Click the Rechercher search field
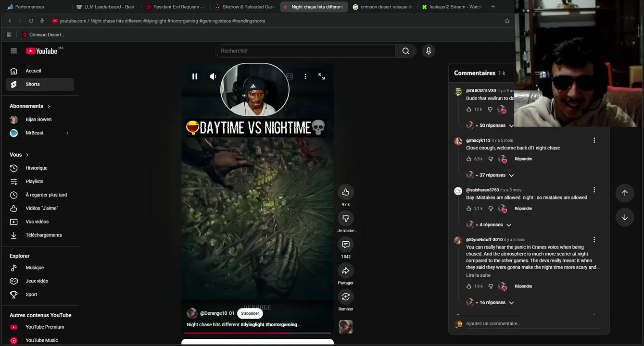This screenshot has height=346, width=644. coord(305,51)
